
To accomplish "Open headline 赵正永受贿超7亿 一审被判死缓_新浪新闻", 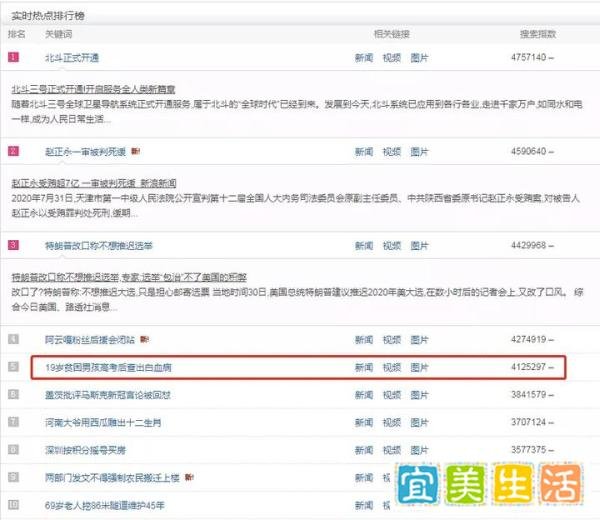I will click(x=94, y=183).
